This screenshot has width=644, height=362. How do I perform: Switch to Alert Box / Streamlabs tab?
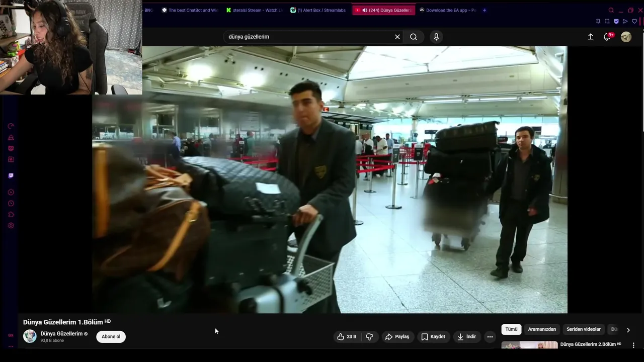[x=319, y=10]
